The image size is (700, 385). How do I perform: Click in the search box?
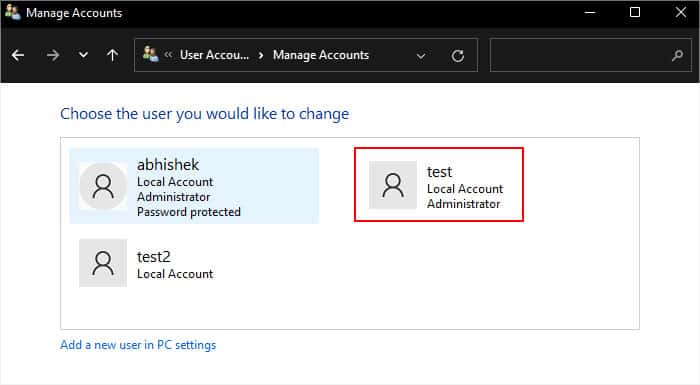pos(590,55)
